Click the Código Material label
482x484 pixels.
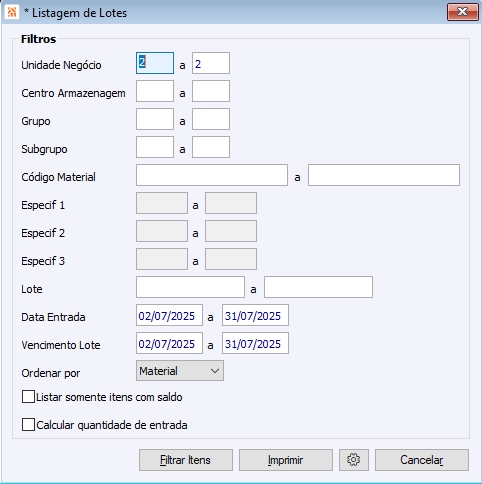58,177
